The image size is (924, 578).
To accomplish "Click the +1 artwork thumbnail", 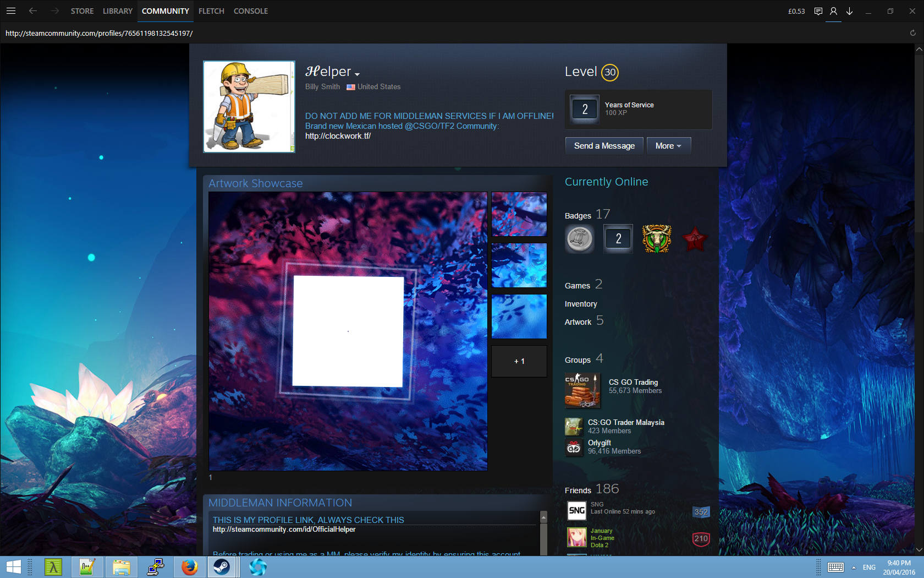I will tap(519, 361).
